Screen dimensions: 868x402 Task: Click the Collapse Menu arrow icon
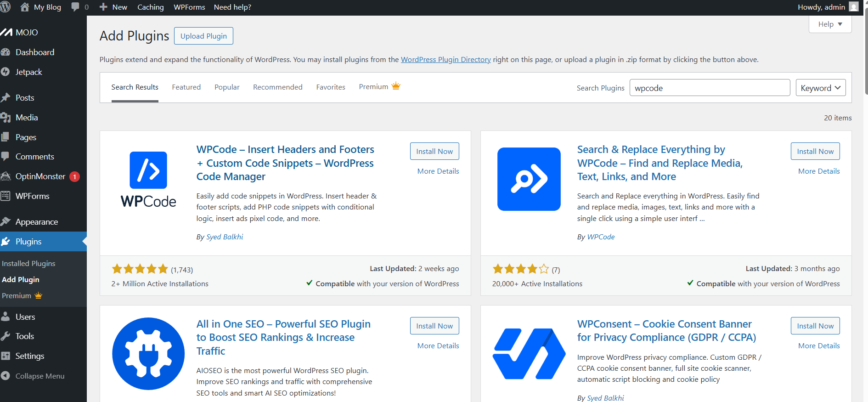[x=6, y=375]
